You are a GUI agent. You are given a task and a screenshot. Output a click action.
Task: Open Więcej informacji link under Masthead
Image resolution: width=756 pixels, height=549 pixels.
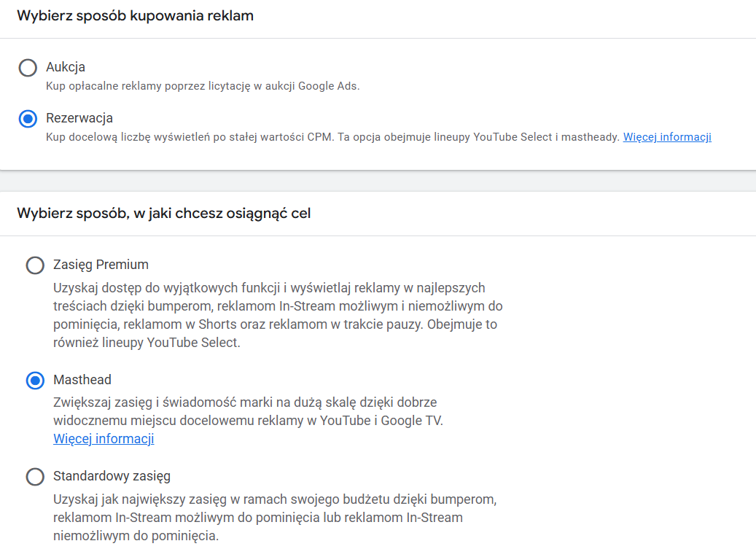(x=104, y=439)
